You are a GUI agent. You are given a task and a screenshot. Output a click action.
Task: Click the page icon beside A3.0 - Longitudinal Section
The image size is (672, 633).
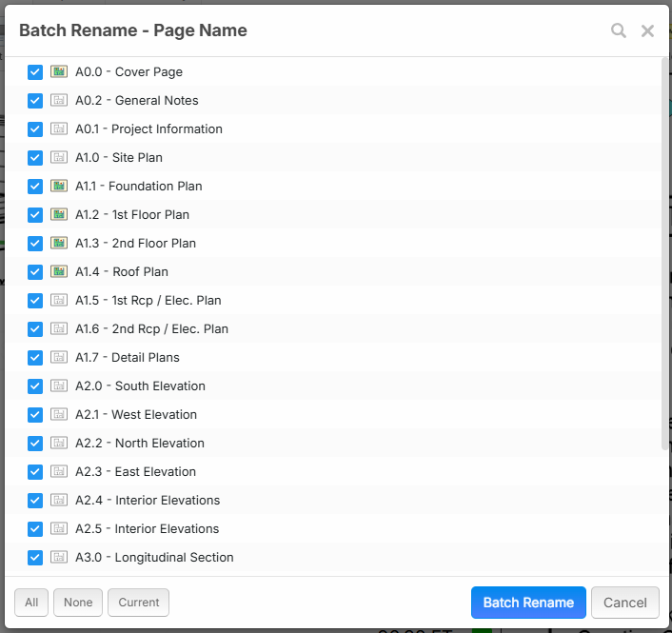[x=59, y=557]
